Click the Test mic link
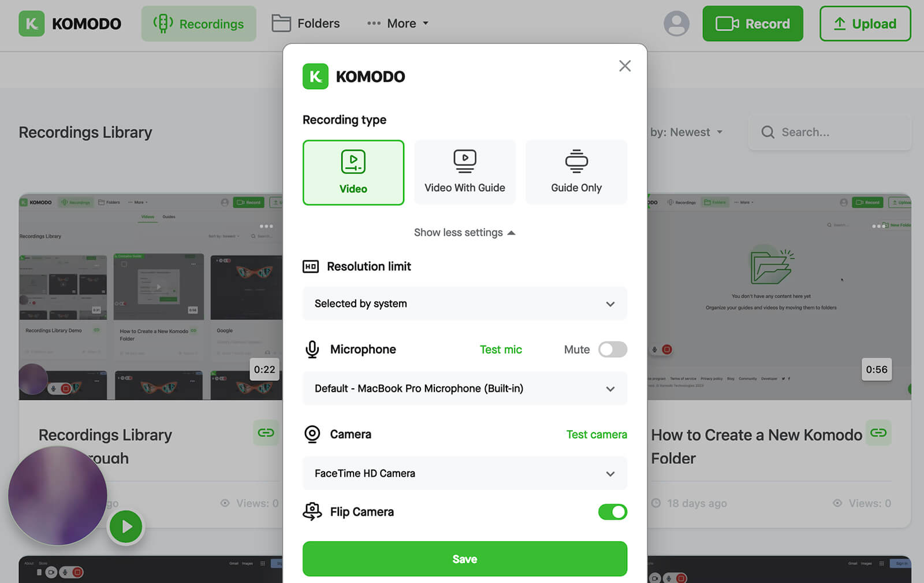Image resolution: width=924 pixels, height=583 pixels. click(501, 350)
